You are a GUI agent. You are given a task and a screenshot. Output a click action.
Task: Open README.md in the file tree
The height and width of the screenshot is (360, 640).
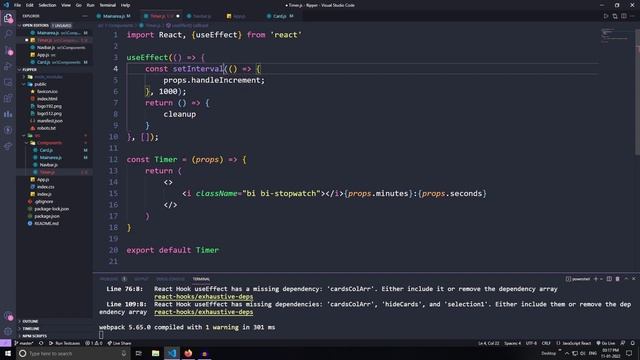tap(47, 224)
